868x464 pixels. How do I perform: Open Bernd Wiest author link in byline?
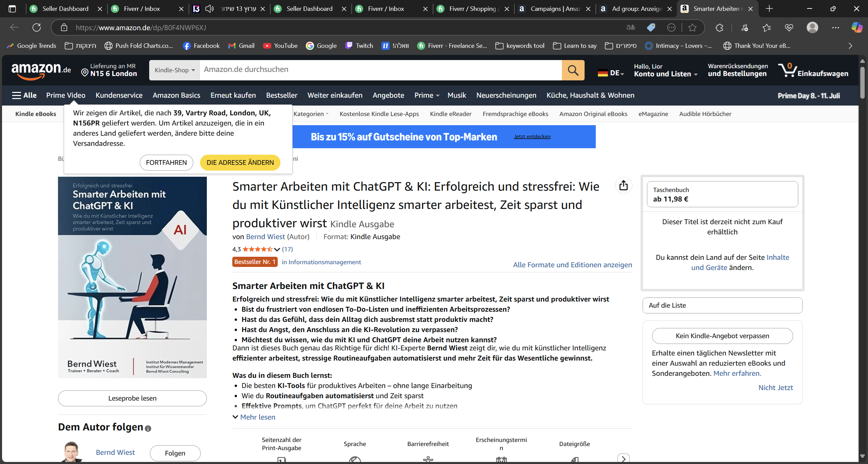[x=265, y=237]
